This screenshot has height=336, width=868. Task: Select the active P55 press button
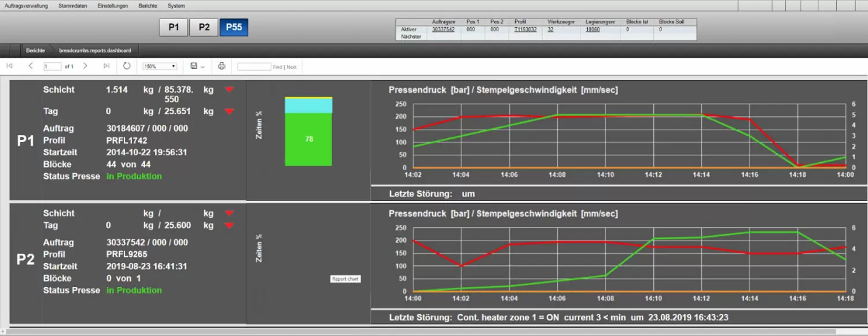234,27
